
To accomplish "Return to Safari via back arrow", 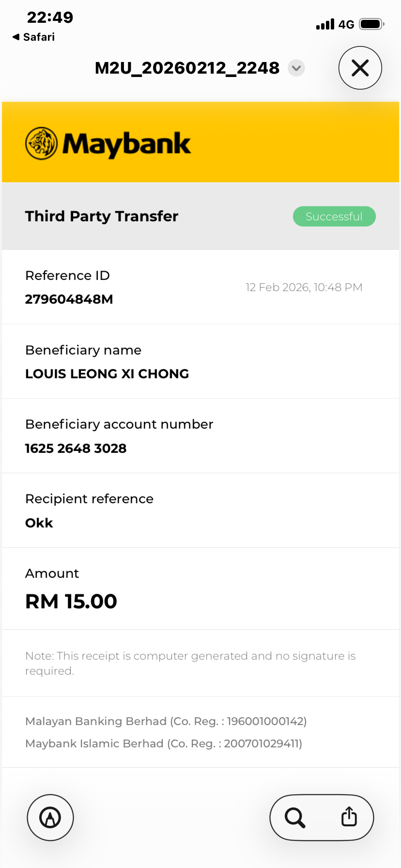I will [x=33, y=37].
